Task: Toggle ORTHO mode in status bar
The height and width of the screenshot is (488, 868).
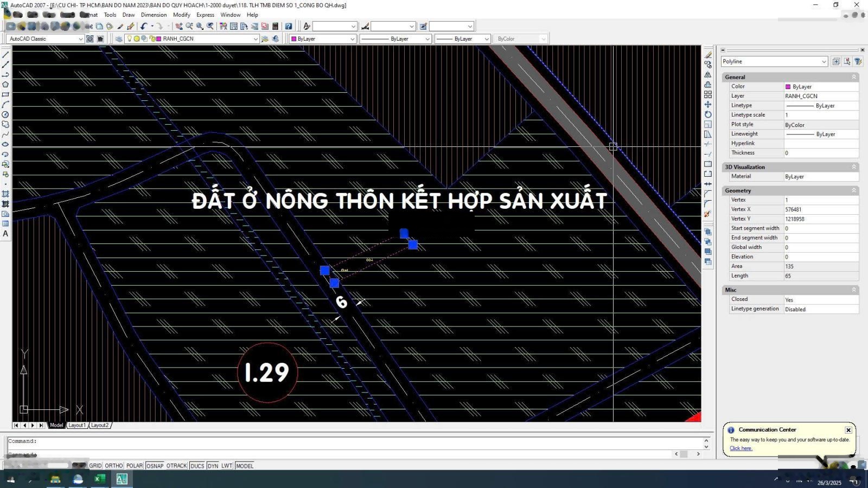Action: [x=114, y=466]
